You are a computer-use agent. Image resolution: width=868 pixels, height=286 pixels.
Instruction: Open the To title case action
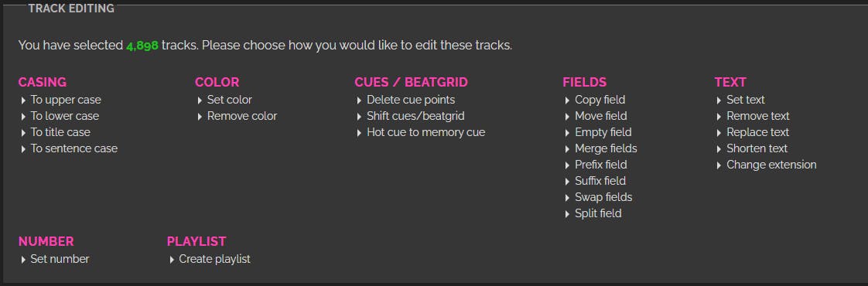pos(60,132)
